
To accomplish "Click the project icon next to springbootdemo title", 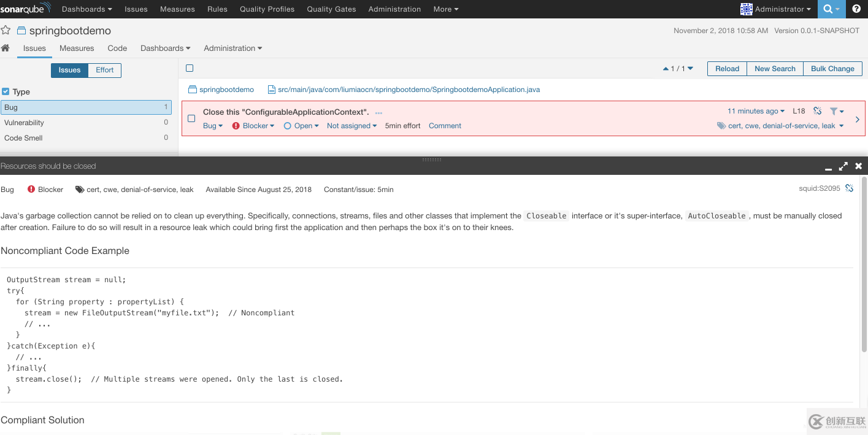I will pyautogui.click(x=21, y=31).
